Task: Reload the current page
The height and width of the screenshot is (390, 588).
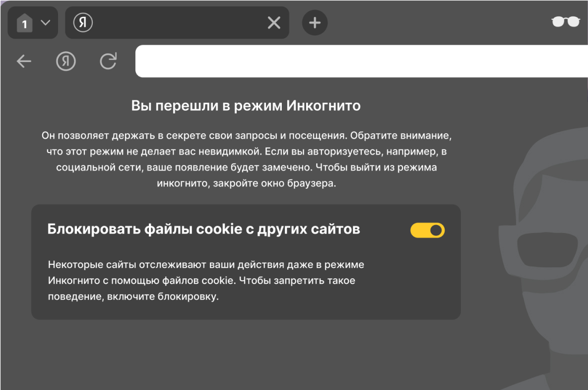Action: (x=108, y=61)
